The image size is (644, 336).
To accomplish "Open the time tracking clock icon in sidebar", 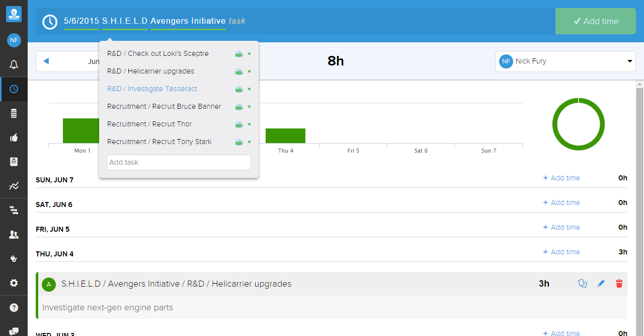I will [x=14, y=89].
